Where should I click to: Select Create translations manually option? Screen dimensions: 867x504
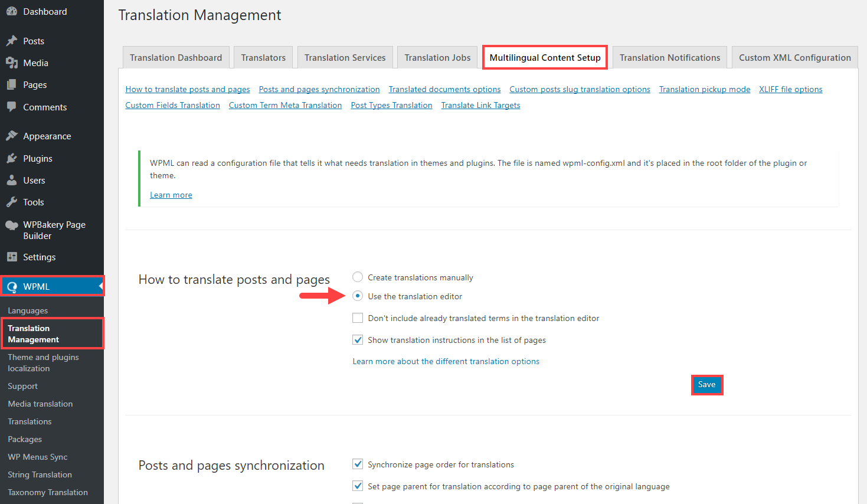(x=358, y=277)
